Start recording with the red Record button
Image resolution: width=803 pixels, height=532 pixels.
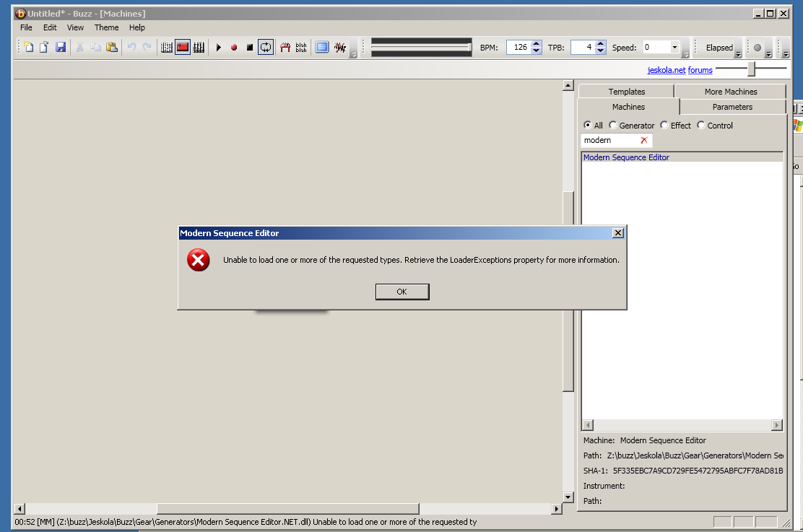(234, 48)
